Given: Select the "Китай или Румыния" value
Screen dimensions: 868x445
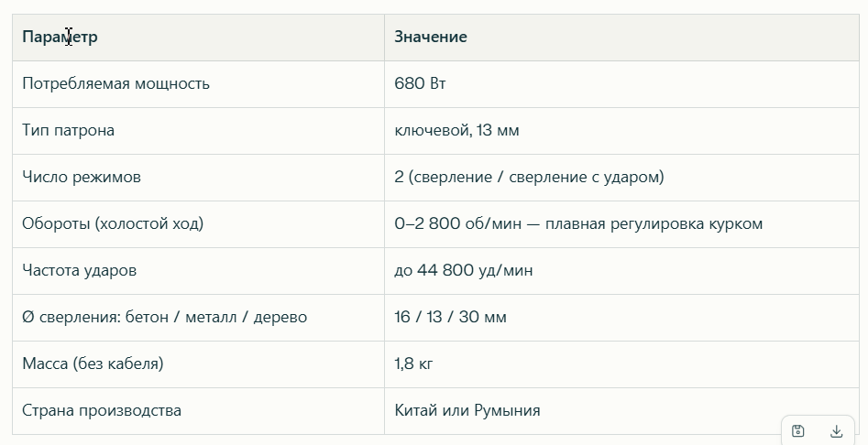Looking at the screenshot, I should pyautogui.click(x=467, y=411).
